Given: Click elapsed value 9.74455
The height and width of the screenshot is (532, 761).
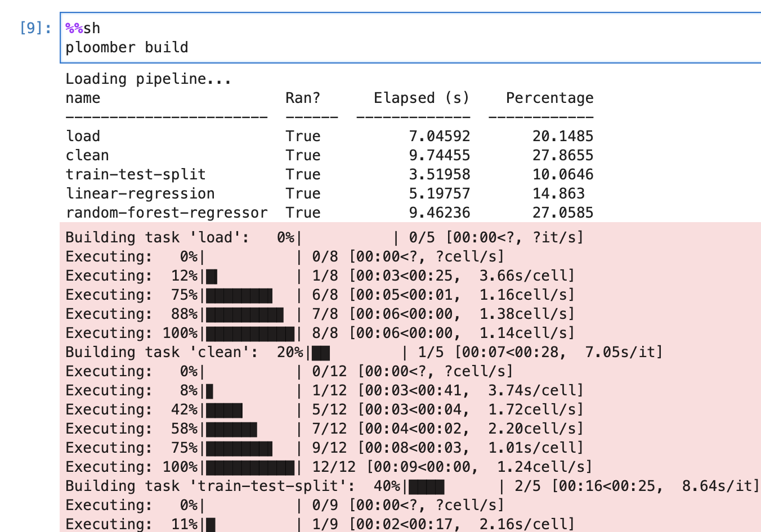Looking at the screenshot, I should click(x=439, y=155).
